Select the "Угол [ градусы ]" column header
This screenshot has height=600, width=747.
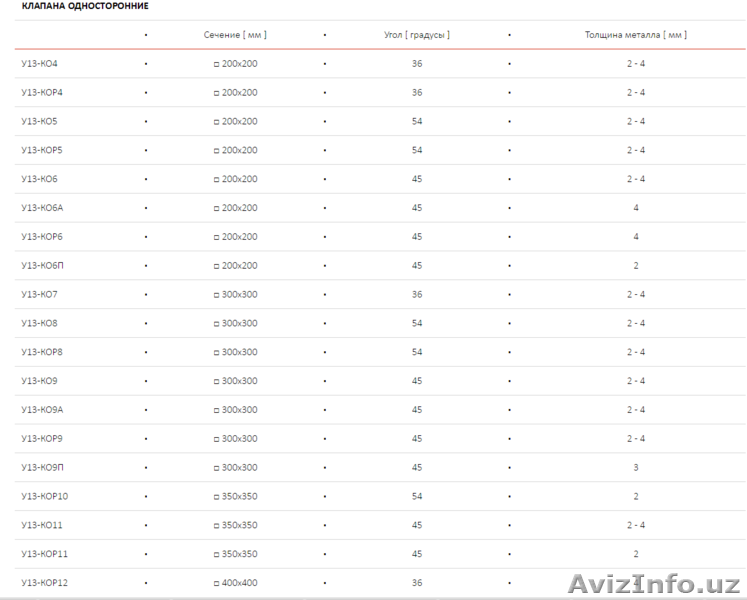pyautogui.click(x=417, y=35)
